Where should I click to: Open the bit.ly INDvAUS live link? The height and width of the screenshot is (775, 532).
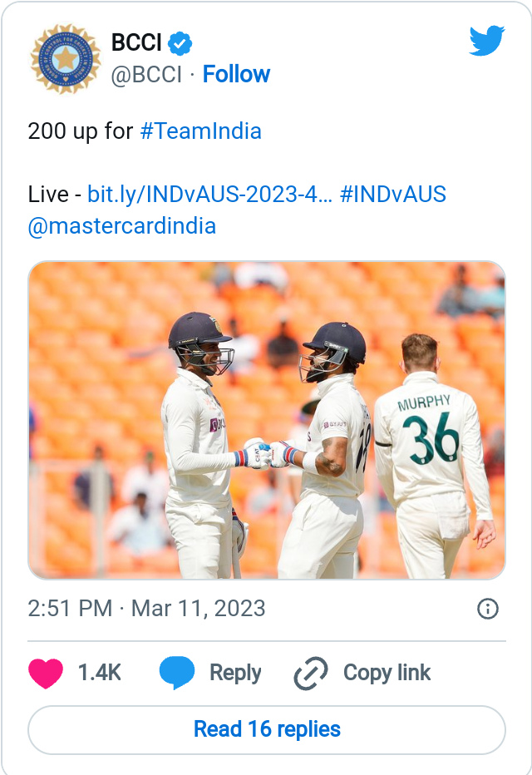pyautogui.click(x=210, y=195)
